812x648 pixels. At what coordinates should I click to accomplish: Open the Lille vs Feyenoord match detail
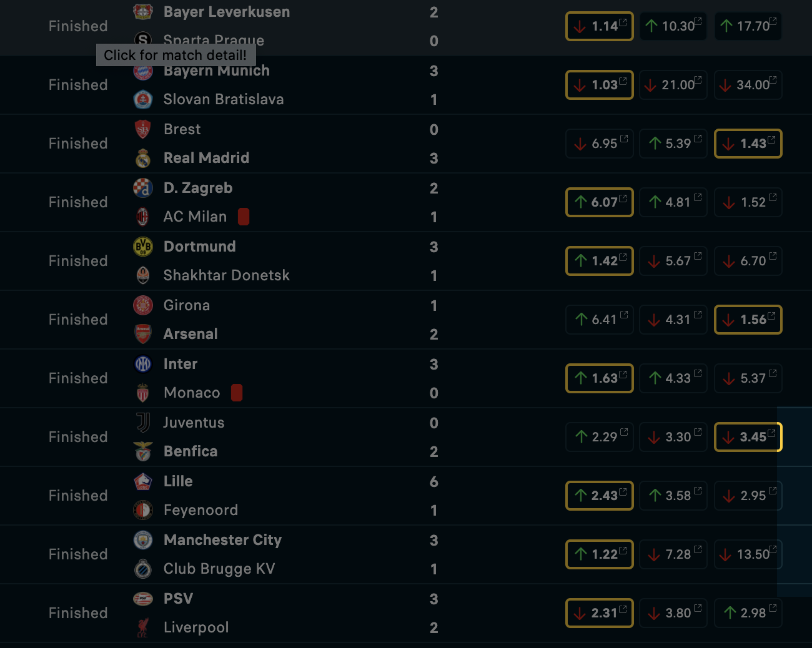[406, 496]
